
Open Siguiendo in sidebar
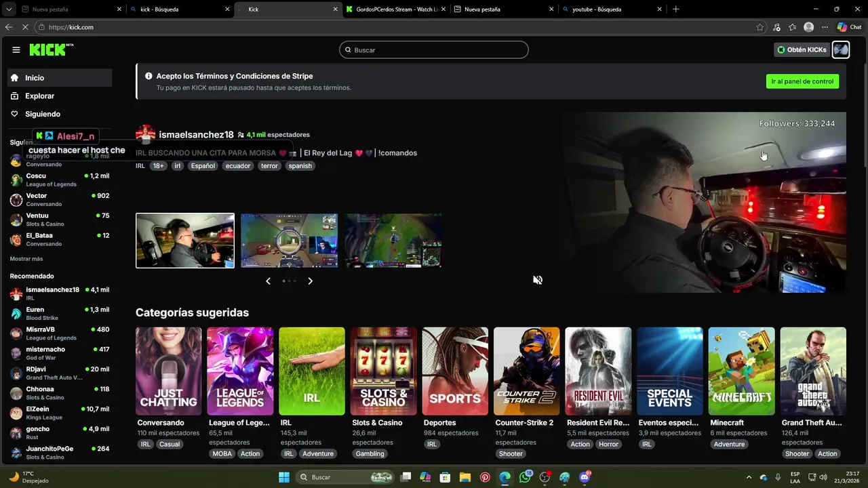coord(60,114)
